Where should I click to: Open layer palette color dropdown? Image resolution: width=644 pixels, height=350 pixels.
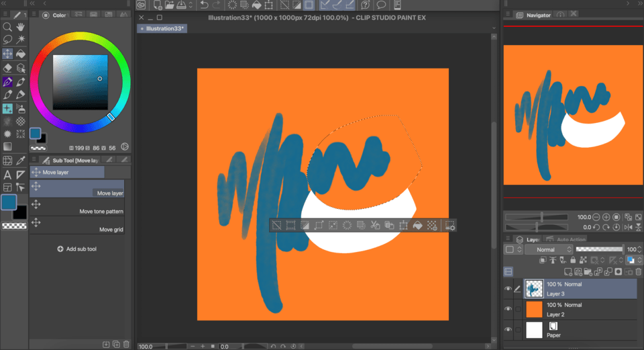click(x=513, y=249)
